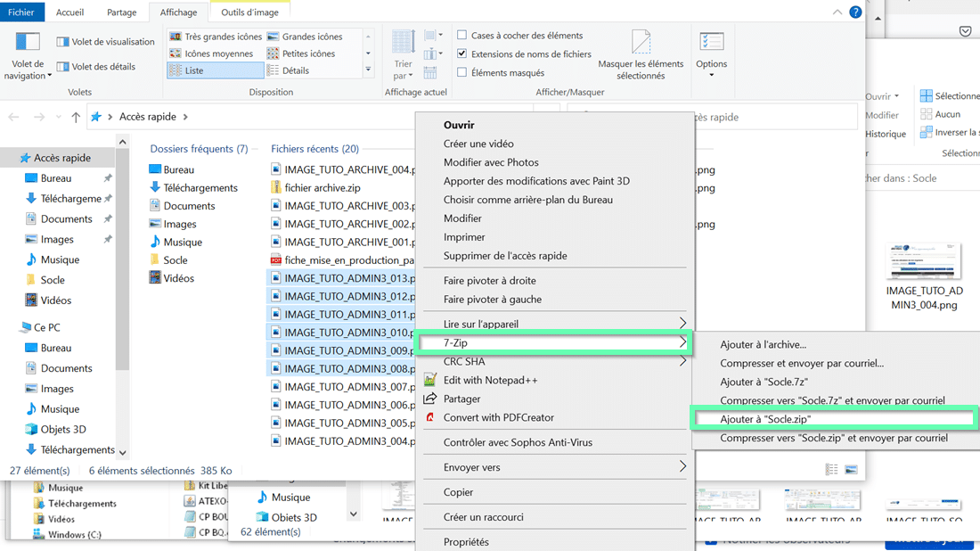Click Aucun in back window ribbon
The height and width of the screenshot is (551, 980).
[x=941, y=114]
